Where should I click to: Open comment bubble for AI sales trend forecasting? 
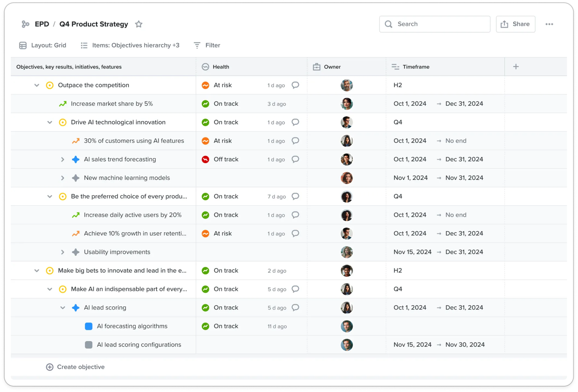coord(295,159)
